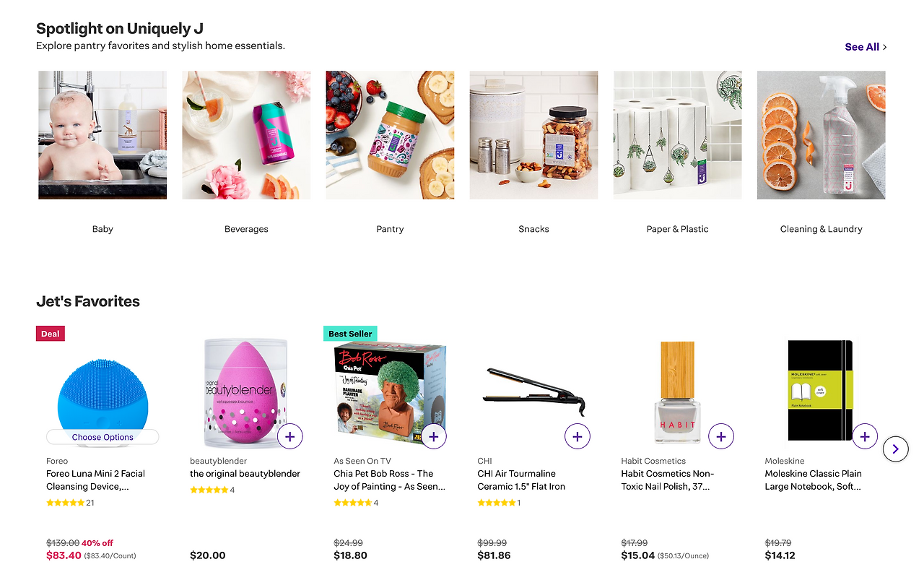The height and width of the screenshot is (580, 924).
Task: Select the Snacks category label
Action: coord(533,229)
